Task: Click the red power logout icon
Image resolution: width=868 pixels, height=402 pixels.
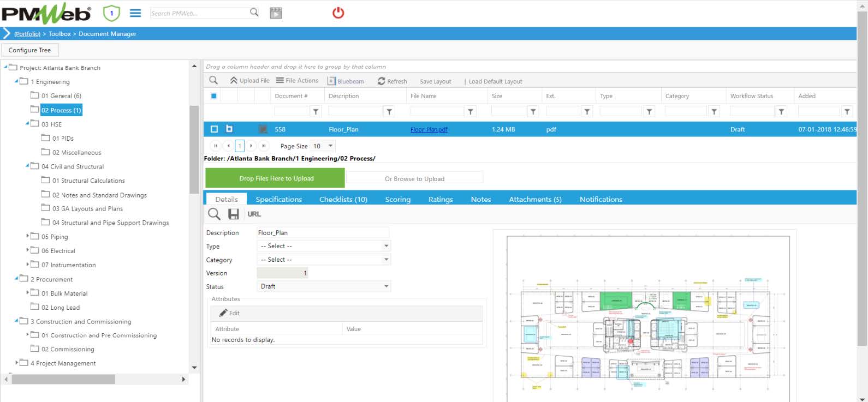Action: [x=338, y=12]
